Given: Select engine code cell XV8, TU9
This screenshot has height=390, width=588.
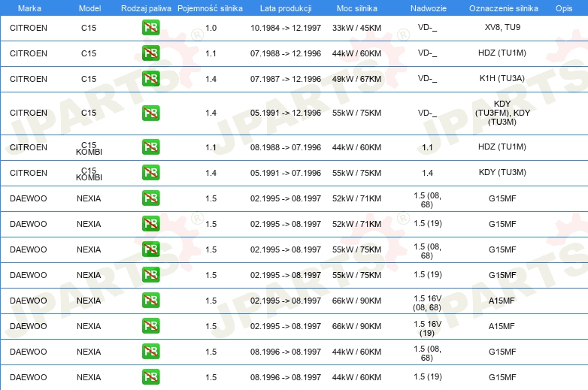Looking at the screenshot, I should (502, 27).
